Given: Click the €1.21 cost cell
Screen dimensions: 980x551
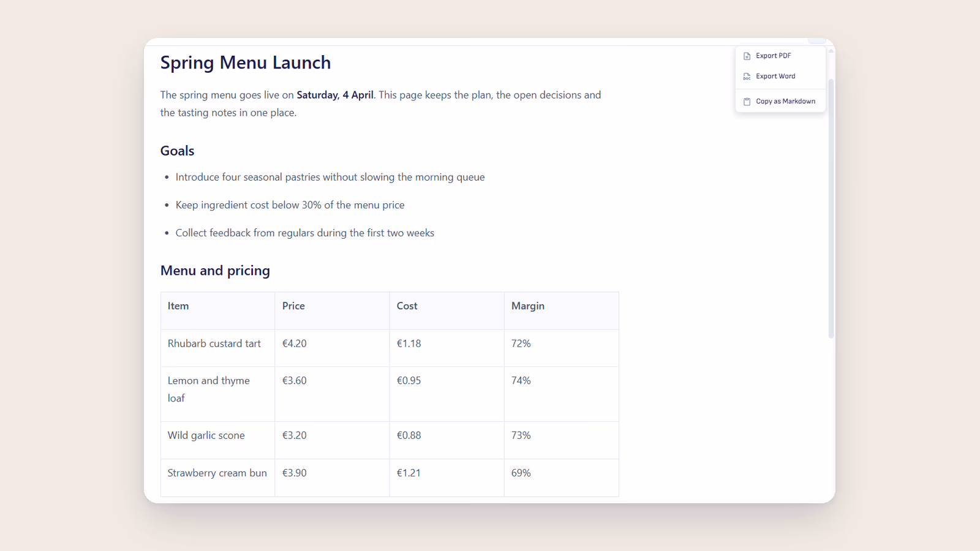Looking at the screenshot, I should 447,478.
